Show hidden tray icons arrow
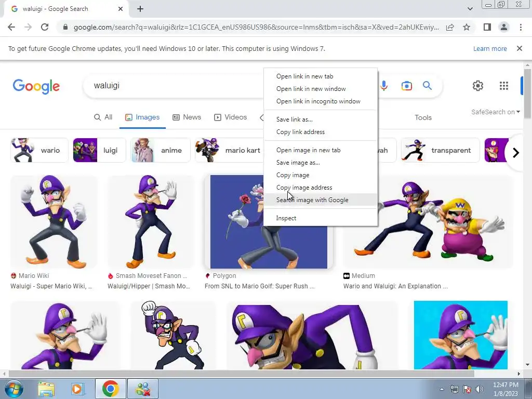The width and height of the screenshot is (532, 399). 442,389
